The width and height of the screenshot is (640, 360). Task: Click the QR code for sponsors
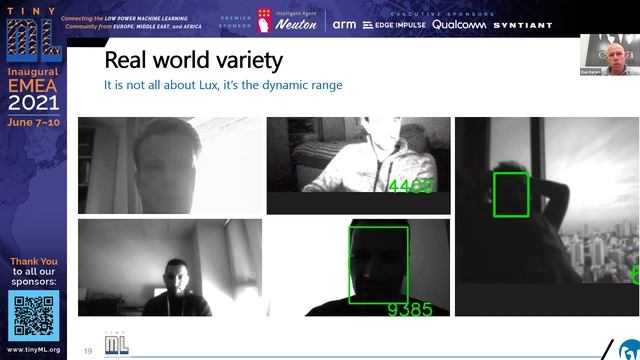pyautogui.click(x=33, y=316)
